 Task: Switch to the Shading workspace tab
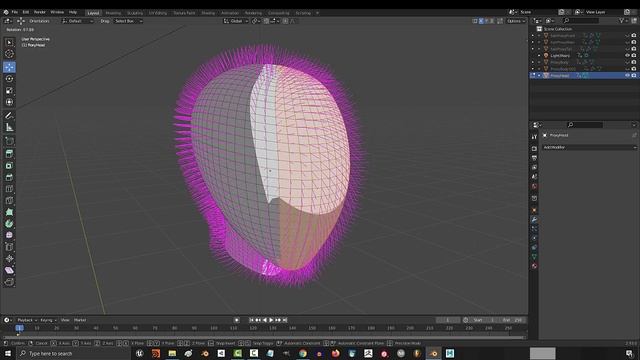click(x=208, y=13)
